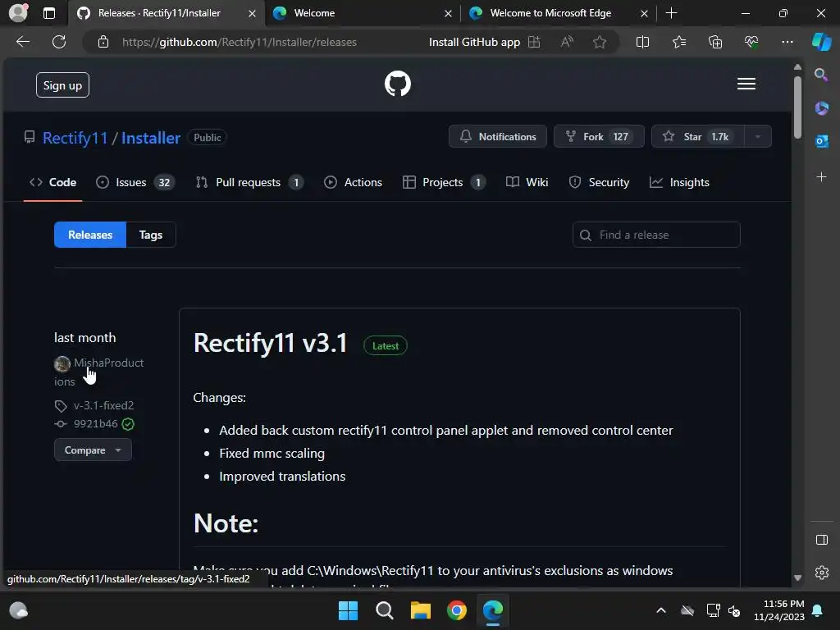This screenshot has height=630, width=840.
Task: View site information lock icon
Action: coord(103,42)
